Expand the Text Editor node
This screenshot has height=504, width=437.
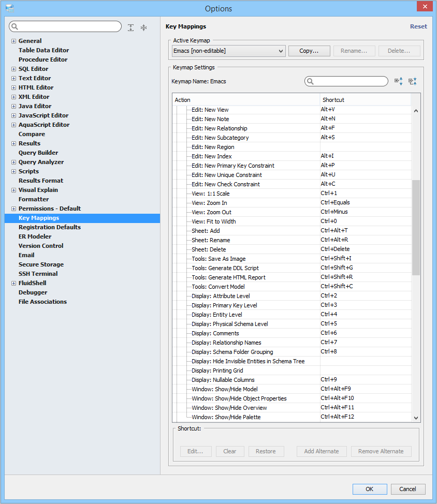13,79
